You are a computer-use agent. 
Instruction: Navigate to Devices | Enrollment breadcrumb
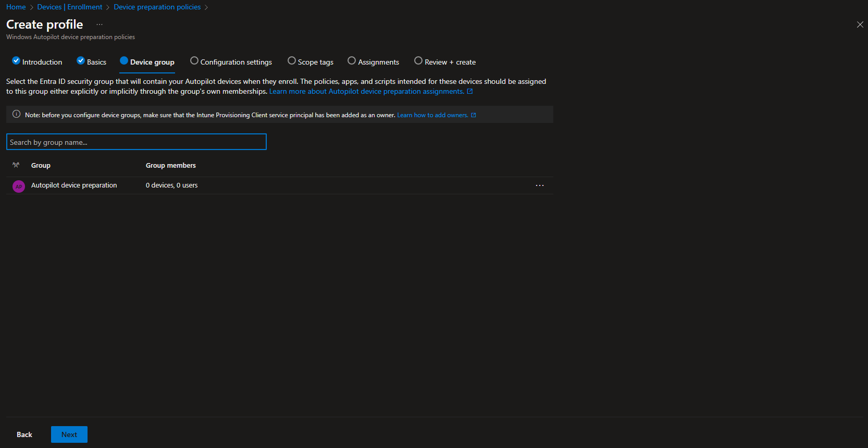tap(70, 7)
